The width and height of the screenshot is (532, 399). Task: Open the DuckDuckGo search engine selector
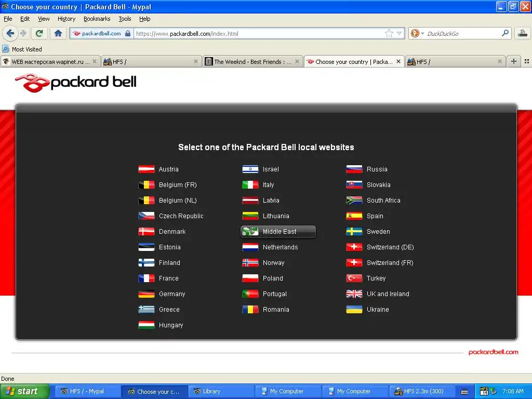[x=417, y=33]
